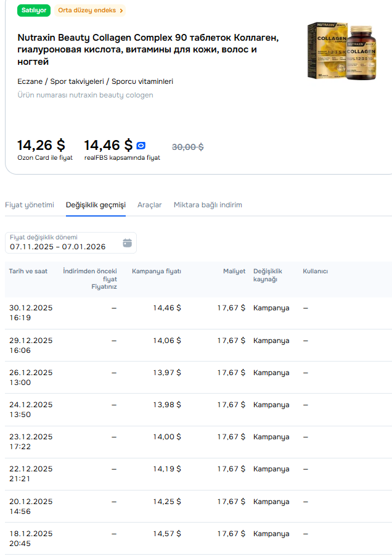Click the crossed-out 30,00 $ price
This screenshot has height=559, width=392.
(187, 147)
